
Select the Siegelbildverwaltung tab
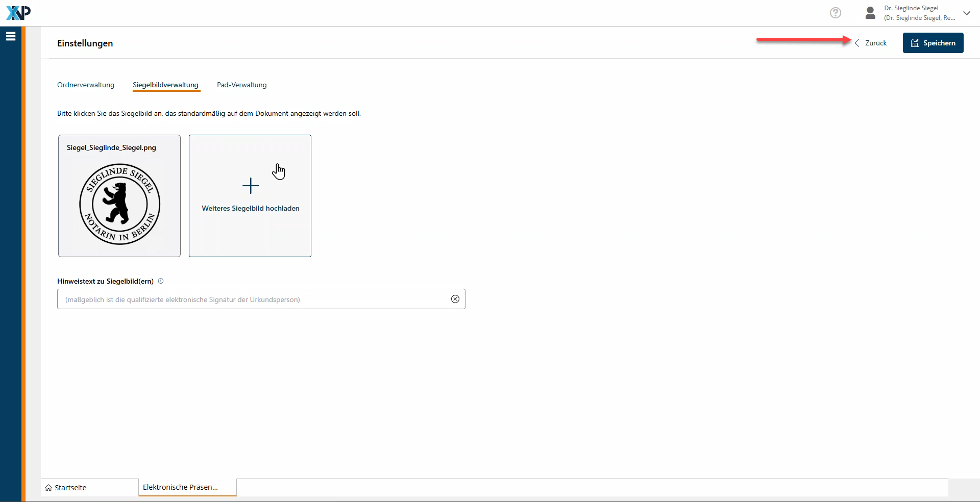[x=165, y=85]
